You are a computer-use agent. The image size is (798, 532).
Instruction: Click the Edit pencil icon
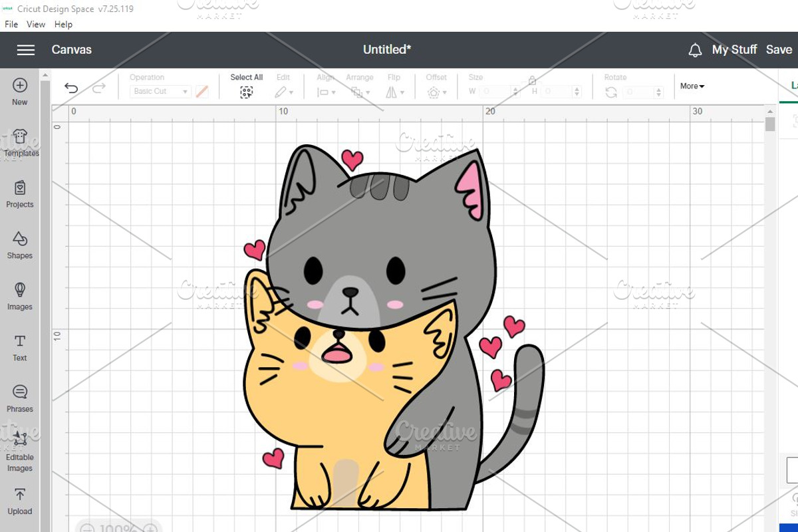(x=281, y=92)
